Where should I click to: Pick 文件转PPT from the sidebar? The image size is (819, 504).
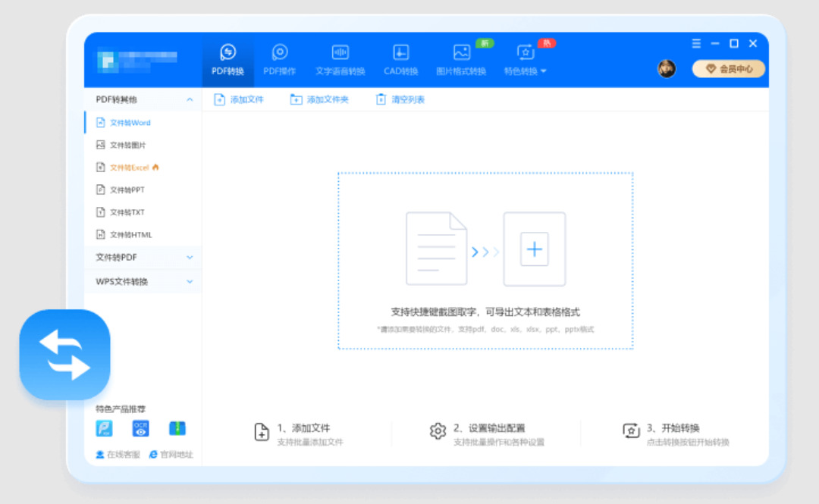tap(143, 189)
